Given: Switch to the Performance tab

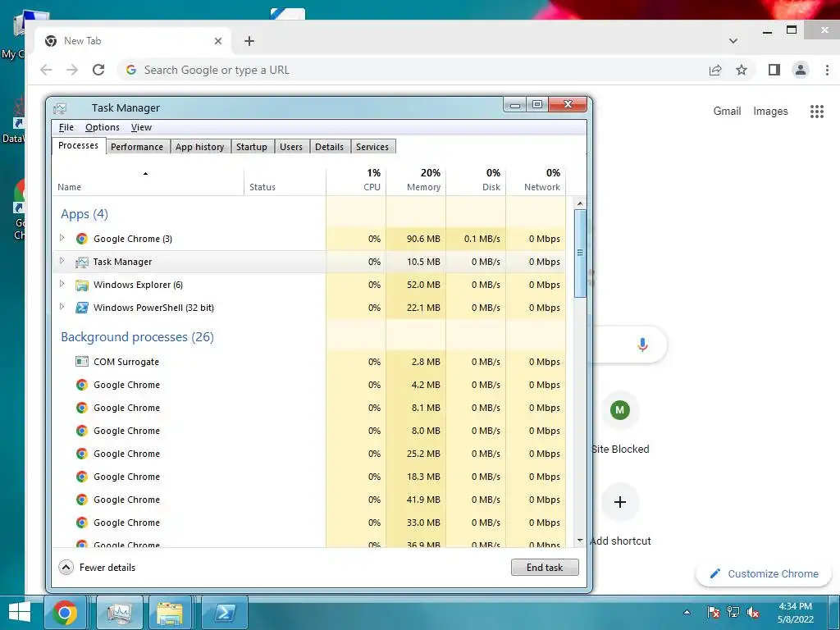Looking at the screenshot, I should (137, 147).
